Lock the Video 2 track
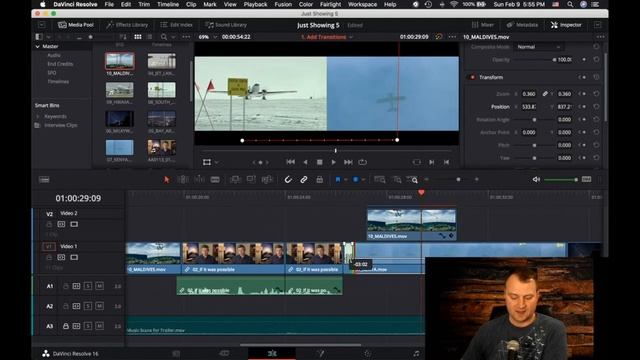This screenshot has height=360, width=640. pyautogui.click(x=49, y=224)
